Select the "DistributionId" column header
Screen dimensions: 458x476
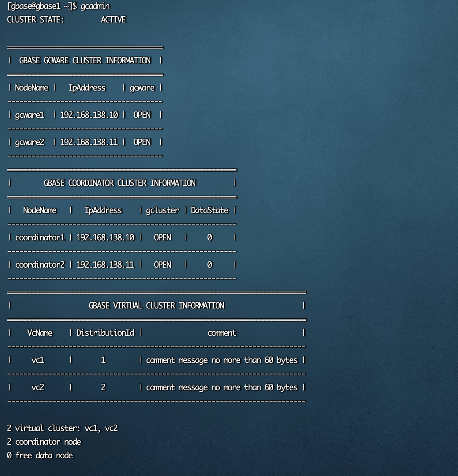coord(105,333)
